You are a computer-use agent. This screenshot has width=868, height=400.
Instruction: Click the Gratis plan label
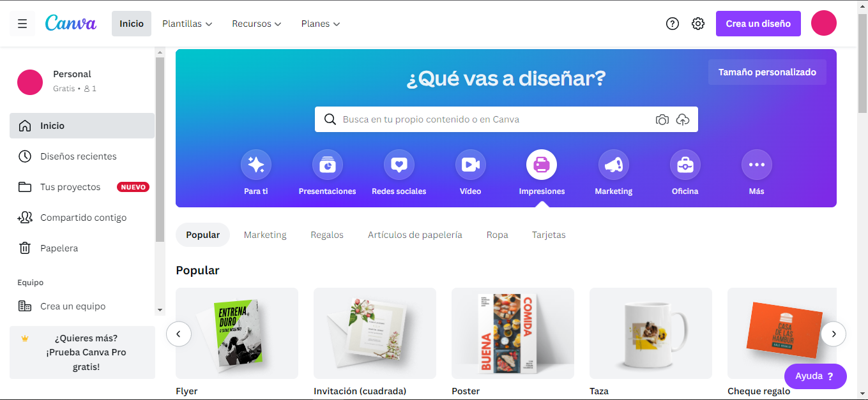tap(64, 89)
